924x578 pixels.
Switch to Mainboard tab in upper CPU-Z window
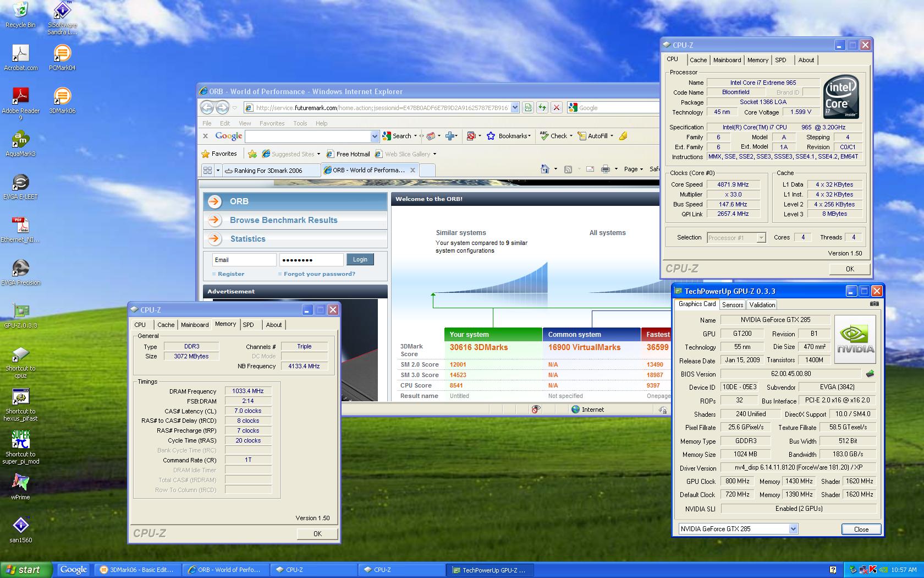[727, 60]
